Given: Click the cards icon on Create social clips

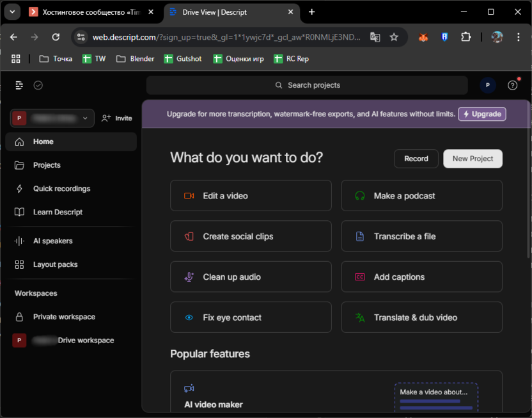Looking at the screenshot, I should [189, 236].
